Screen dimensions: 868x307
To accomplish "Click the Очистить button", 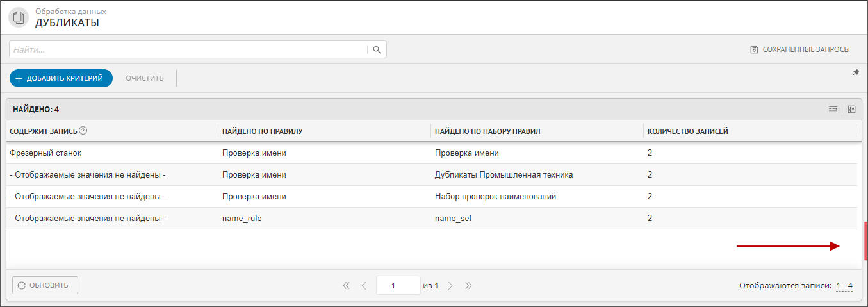I will [145, 78].
